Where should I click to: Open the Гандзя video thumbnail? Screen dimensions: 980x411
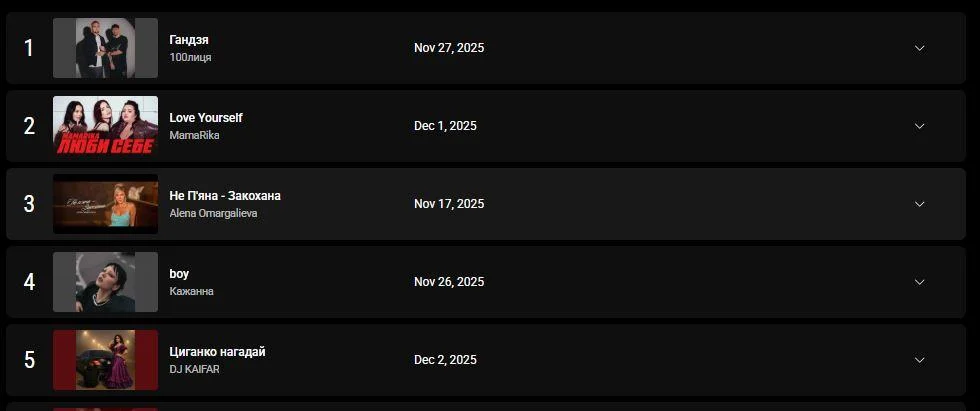(x=105, y=48)
